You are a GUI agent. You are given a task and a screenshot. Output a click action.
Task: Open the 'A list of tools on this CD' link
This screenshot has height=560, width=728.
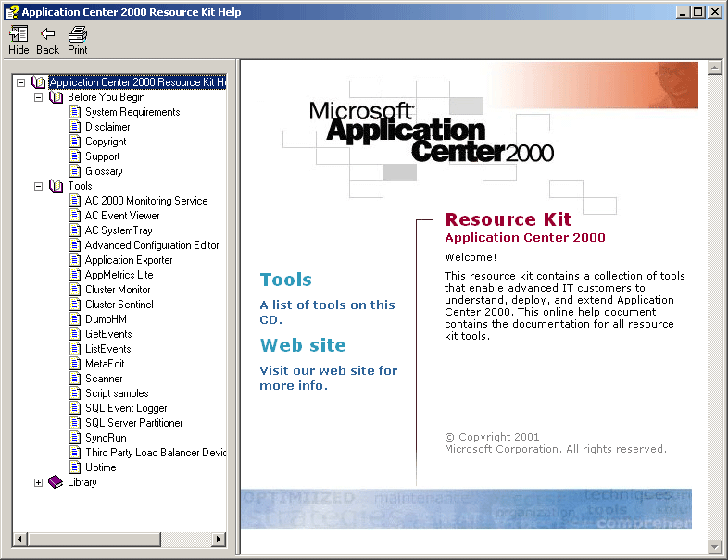click(x=327, y=312)
